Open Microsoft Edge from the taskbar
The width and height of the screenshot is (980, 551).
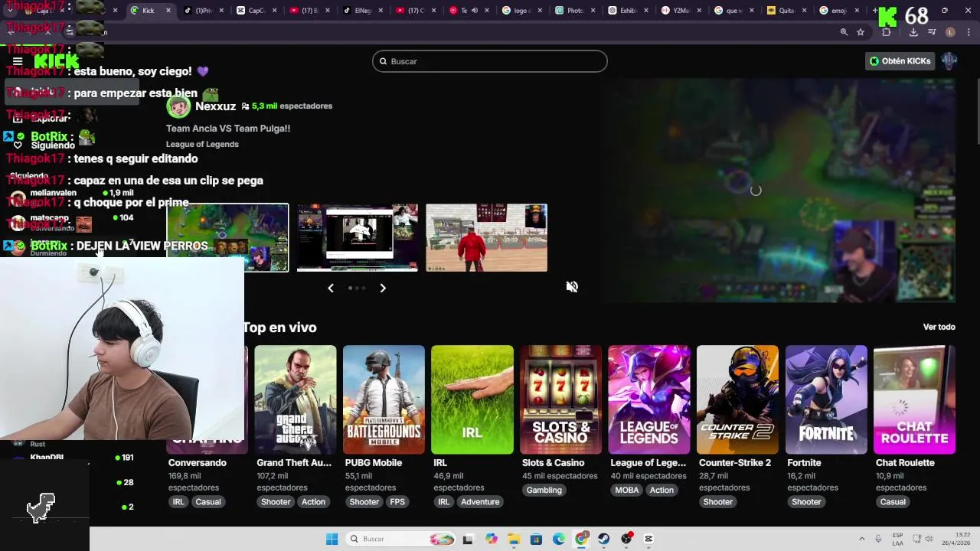pyautogui.click(x=559, y=539)
